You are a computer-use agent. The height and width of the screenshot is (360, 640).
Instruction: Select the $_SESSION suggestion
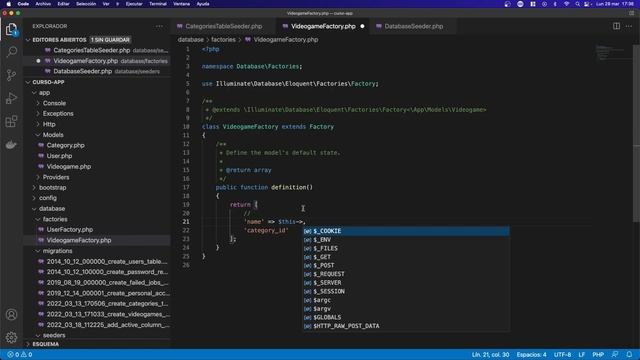point(406,291)
